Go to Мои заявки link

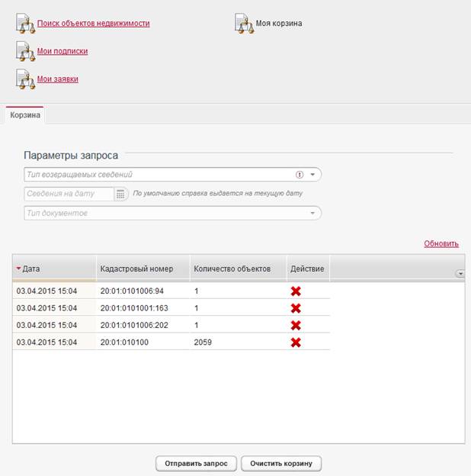click(x=58, y=79)
